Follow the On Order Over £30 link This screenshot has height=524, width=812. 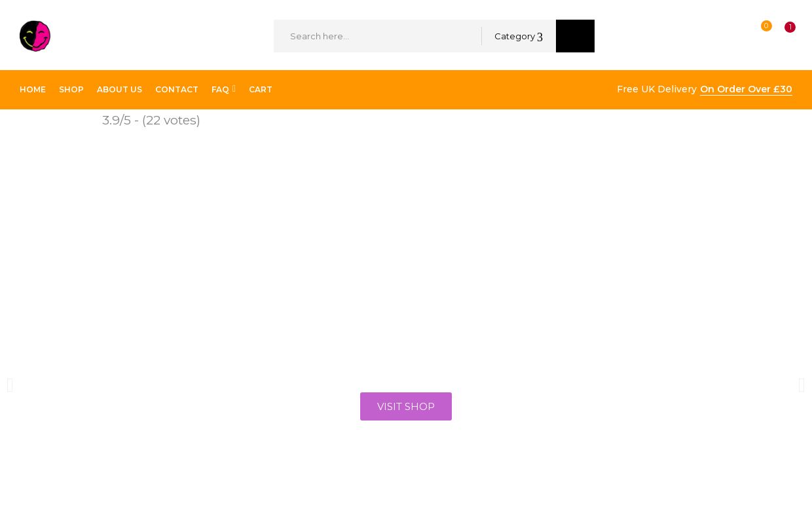tap(746, 89)
